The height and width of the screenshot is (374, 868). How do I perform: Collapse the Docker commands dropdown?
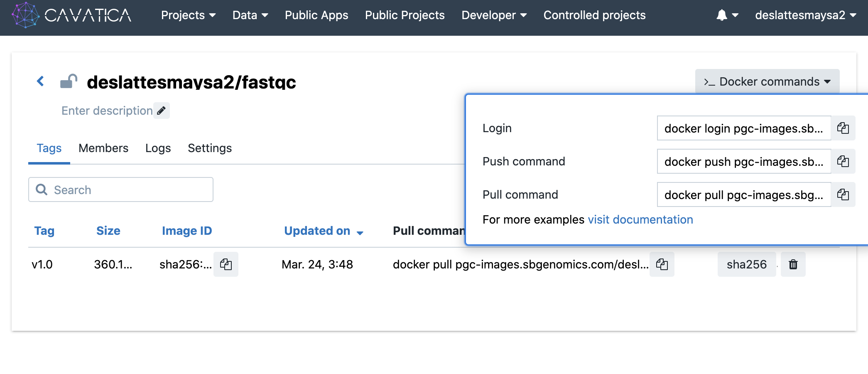(x=767, y=81)
